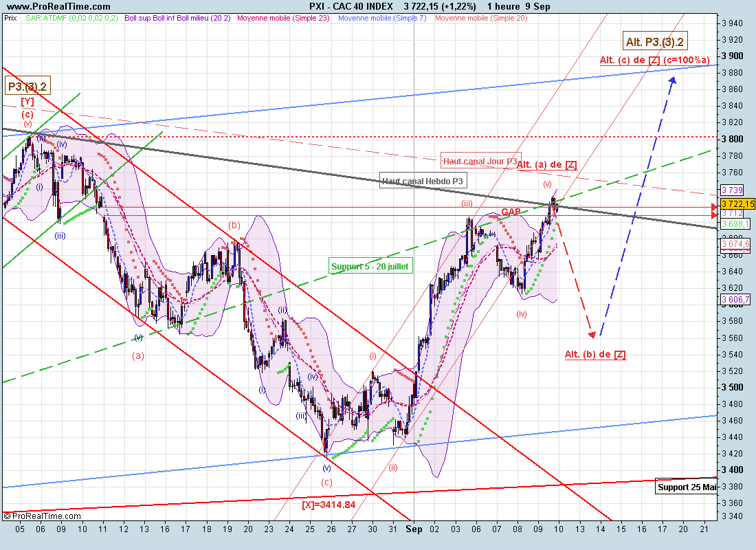Click the 14 date tick on time axis
756x550 pixels.
click(x=600, y=529)
